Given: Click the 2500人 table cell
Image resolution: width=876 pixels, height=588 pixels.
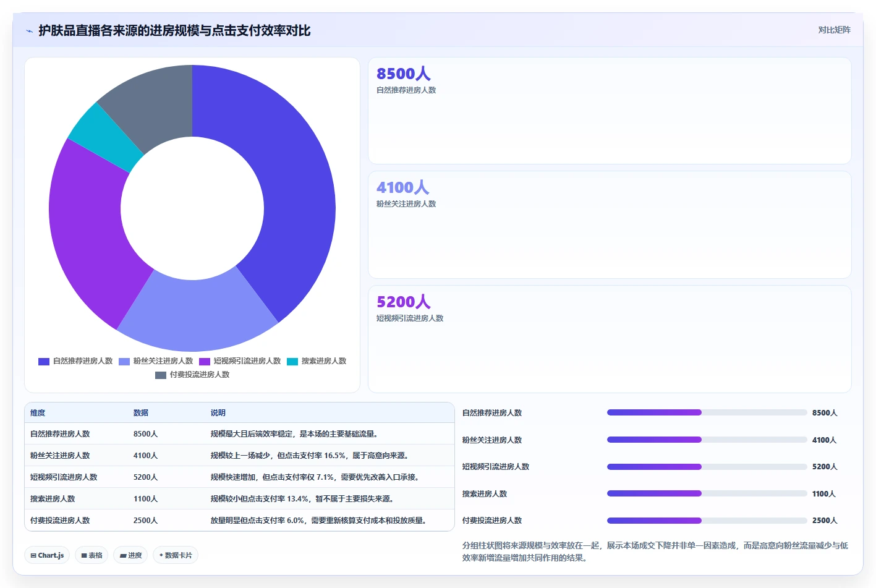Looking at the screenshot, I should tap(146, 521).
